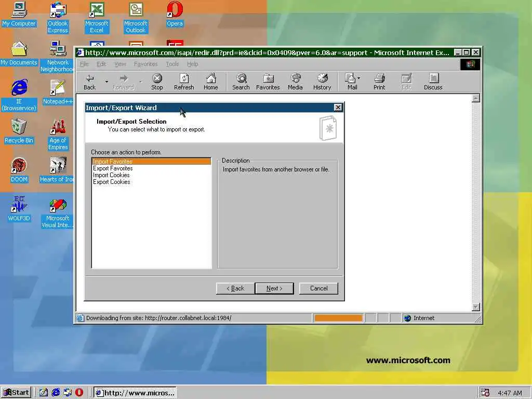Open the Favorites menu in the menu bar
The image size is (532, 399).
pos(145,64)
